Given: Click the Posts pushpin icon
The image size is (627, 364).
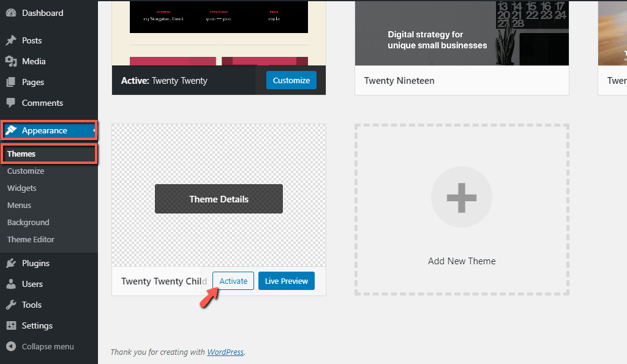Looking at the screenshot, I should pyautogui.click(x=11, y=40).
